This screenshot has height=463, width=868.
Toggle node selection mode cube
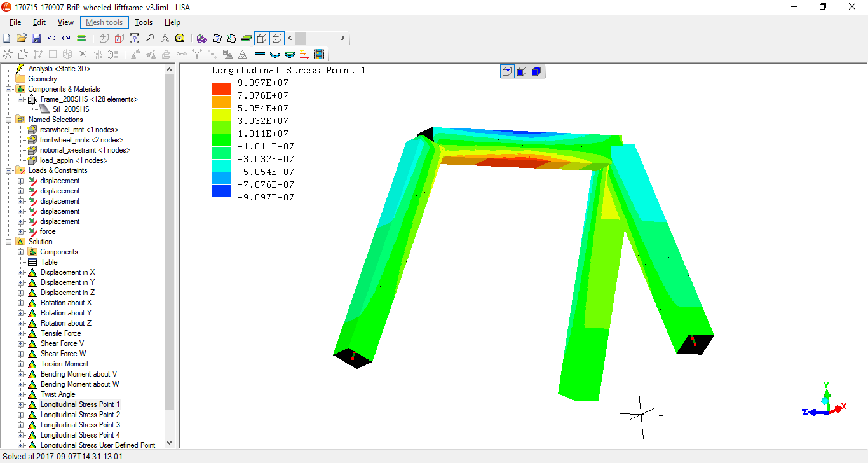507,71
